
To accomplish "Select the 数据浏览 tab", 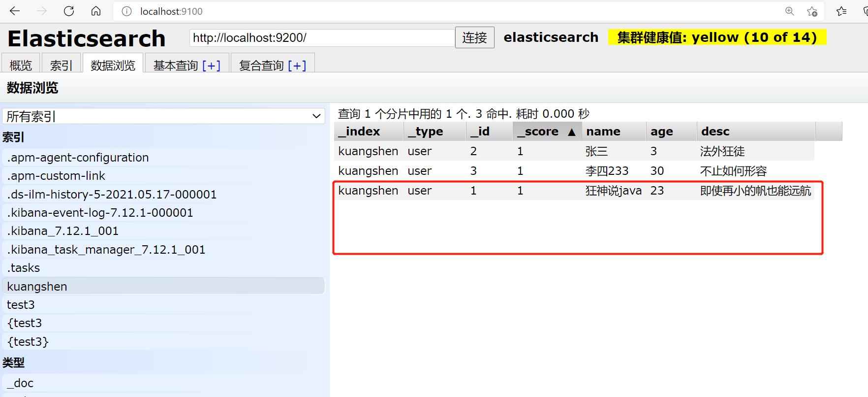I will click(113, 64).
